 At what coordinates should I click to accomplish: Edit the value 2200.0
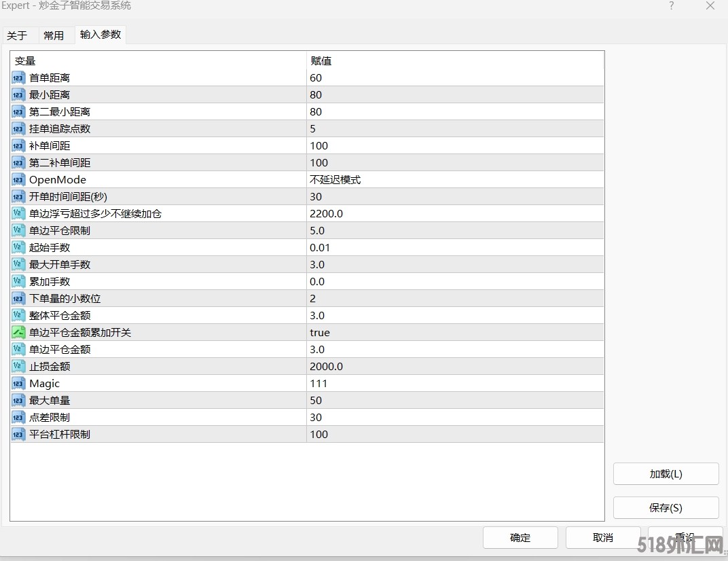click(x=455, y=214)
